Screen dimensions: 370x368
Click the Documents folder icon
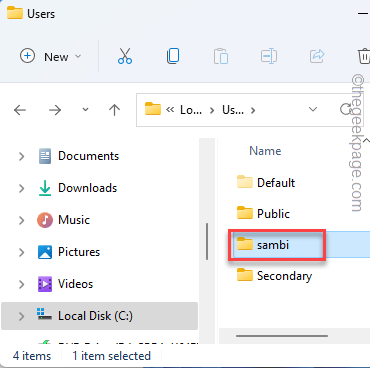(x=45, y=156)
